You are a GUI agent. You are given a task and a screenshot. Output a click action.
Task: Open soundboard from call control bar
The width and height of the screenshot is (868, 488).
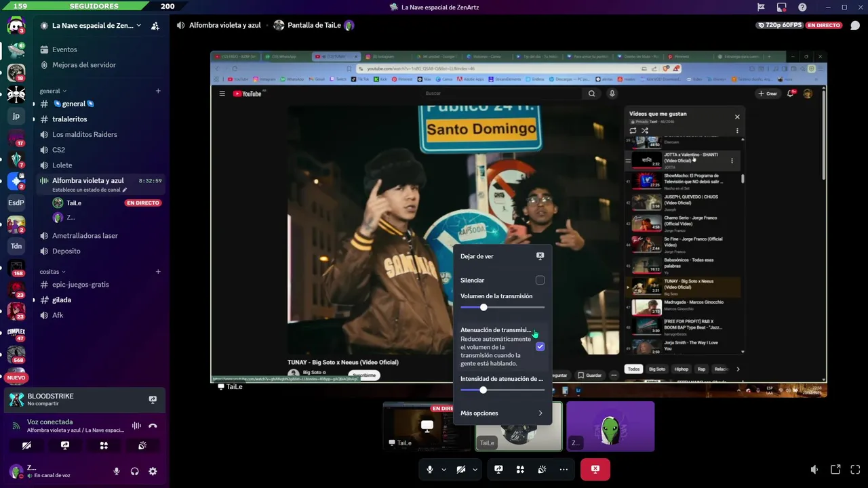(542, 469)
